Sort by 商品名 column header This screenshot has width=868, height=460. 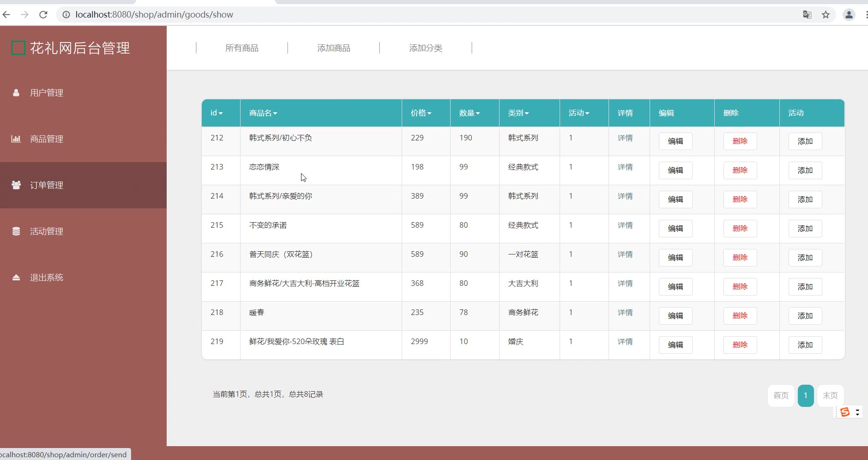(x=263, y=113)
